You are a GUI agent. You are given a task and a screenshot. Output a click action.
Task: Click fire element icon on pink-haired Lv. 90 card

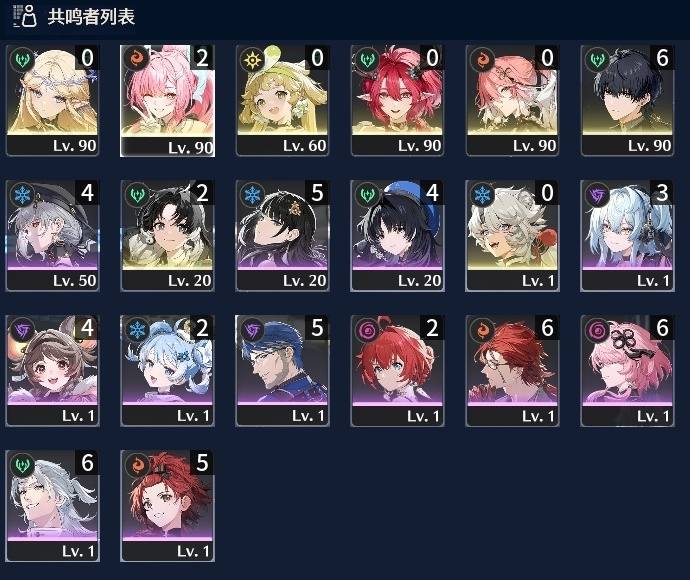tap(137, 58)
